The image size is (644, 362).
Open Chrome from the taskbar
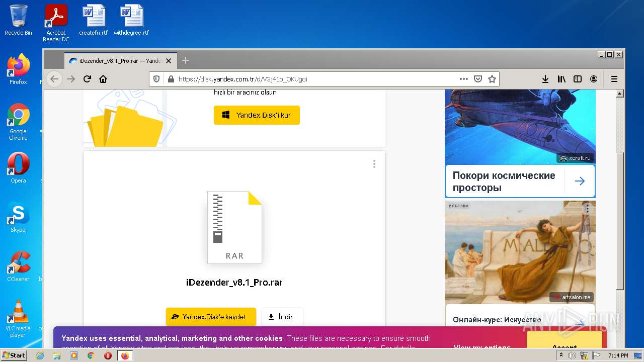coord(91,355)
